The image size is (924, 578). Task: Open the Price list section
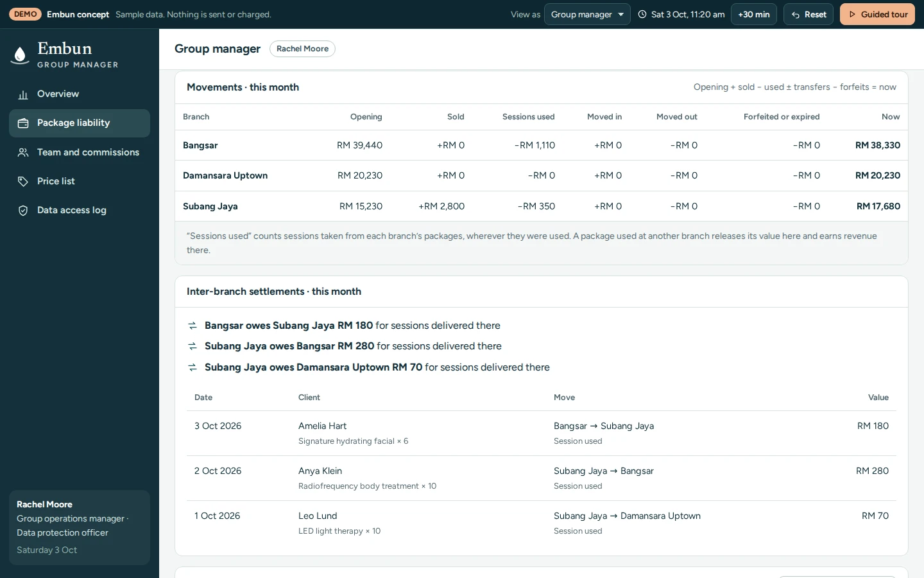click(80, 181)
